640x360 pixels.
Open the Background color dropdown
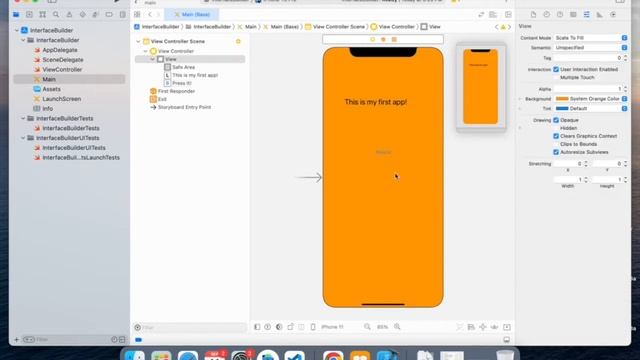pos(624,99)
